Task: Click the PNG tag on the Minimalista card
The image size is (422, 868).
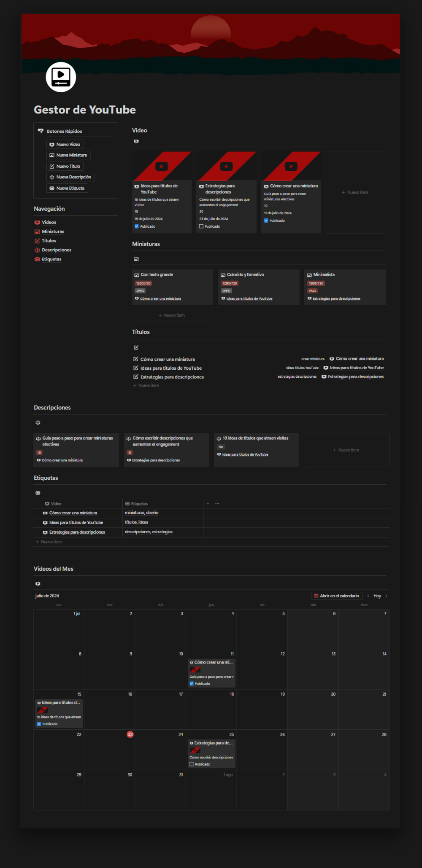Action: 312,291
